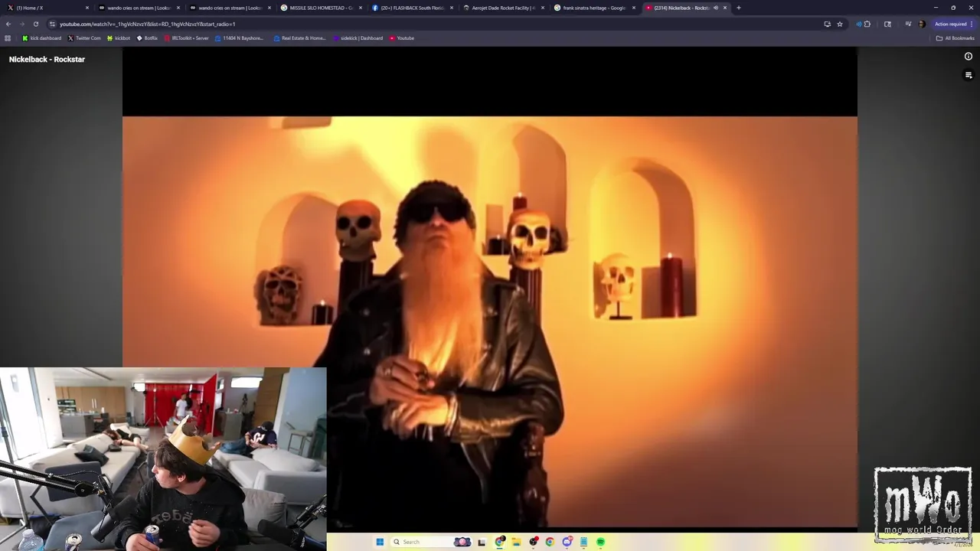Open File Explorer from the taskbar
The width and height of the screenshot is (980, 551).
point(517,542)
